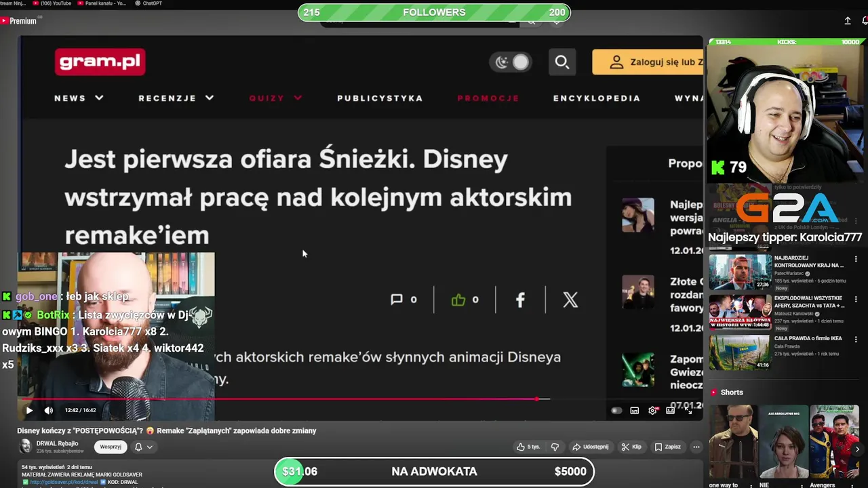The height and width of the screenshot is (488, 868).
Task: Expand the QUIZY menu
Action: (x=275, y=98)
